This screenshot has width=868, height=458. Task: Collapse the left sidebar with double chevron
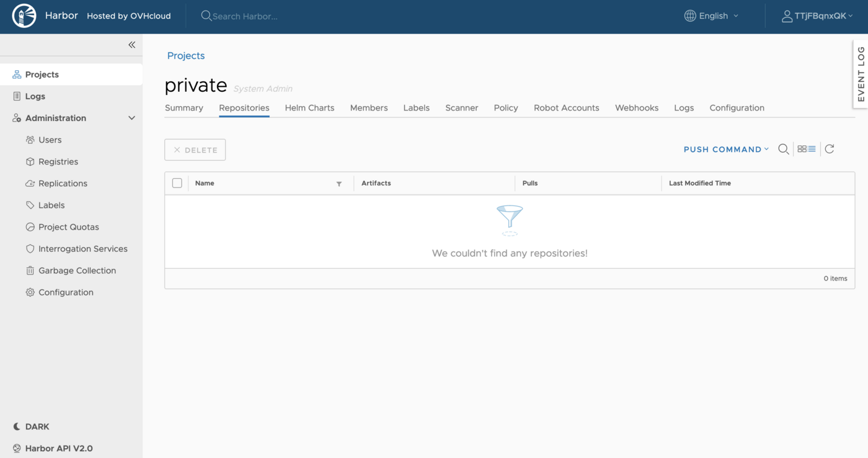click(x=131, y=45)
